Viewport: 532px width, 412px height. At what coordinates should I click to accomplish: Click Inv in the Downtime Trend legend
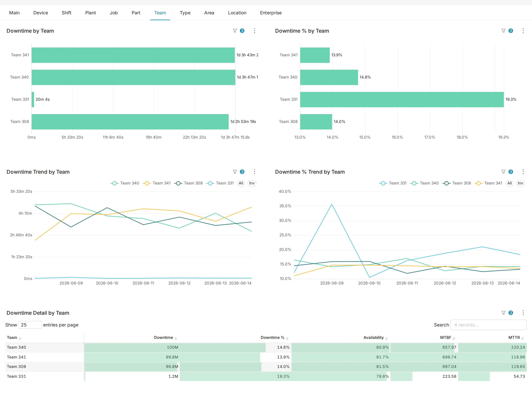252,183
